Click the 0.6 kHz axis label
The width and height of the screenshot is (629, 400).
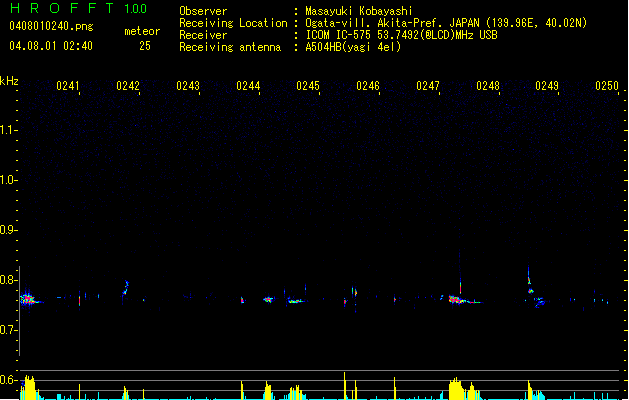pyautogui.click(x=8, y=380)
